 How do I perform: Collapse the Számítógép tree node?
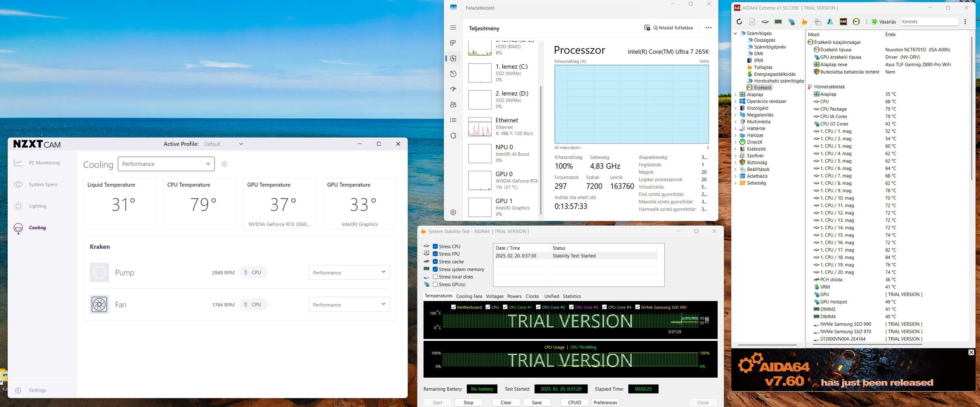coord(735,33)
